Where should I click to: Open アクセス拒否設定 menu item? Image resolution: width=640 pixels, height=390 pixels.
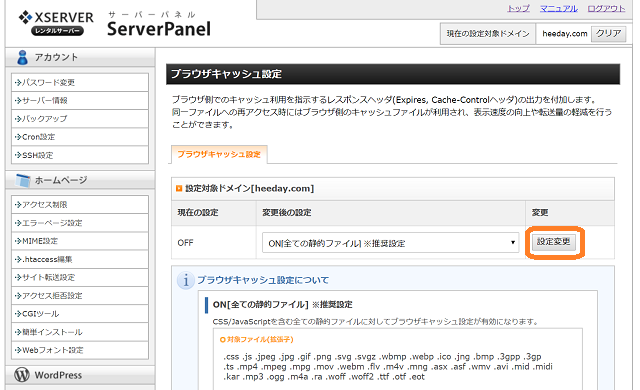[x=80, y=295]
